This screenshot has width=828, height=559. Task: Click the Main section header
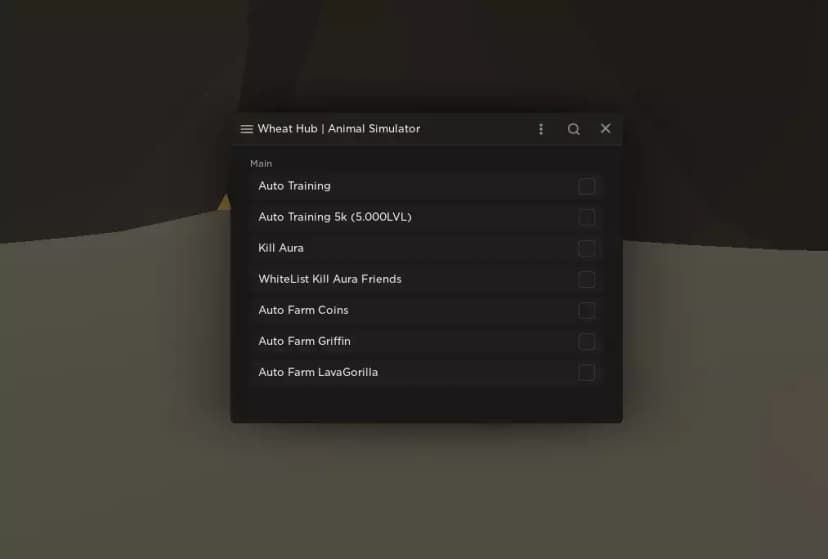click(261, 164)
